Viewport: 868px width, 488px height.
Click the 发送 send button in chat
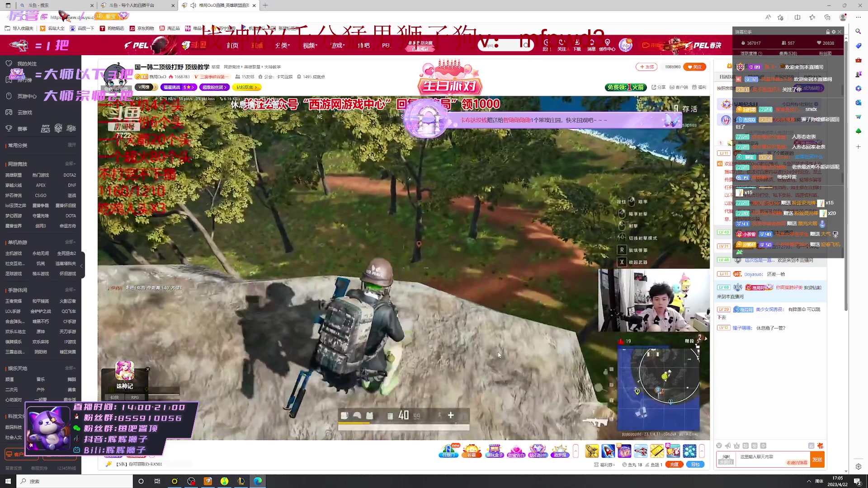pos(817,460)
